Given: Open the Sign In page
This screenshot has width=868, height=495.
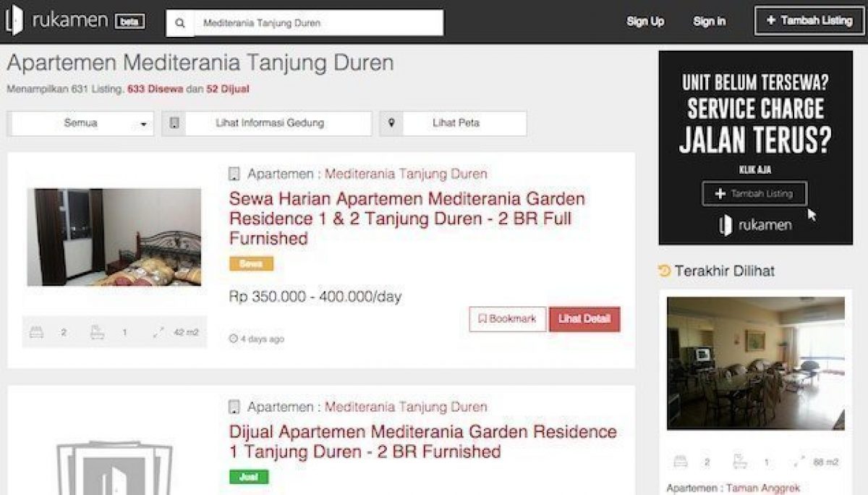Looking at the screenshot, I should pyautogui.click(x=709, y=22).
